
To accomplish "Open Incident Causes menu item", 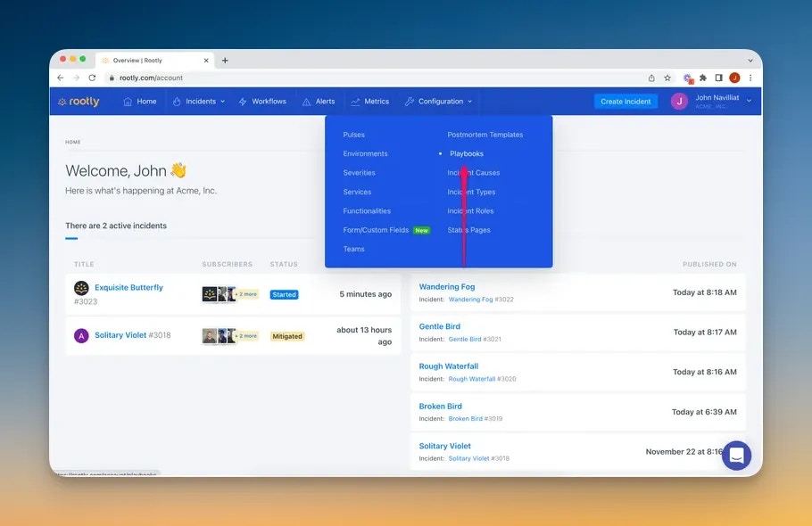I will 473,173.
